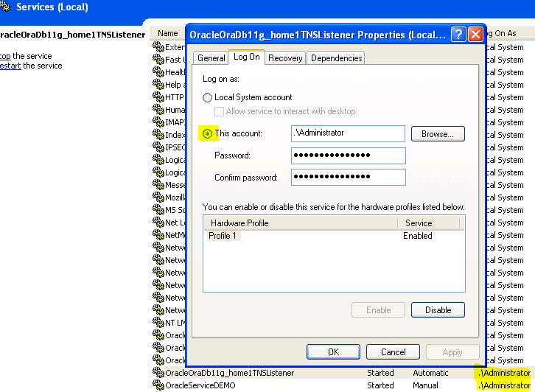Click the gear icon beside the IPSEC service

[158, 147]
